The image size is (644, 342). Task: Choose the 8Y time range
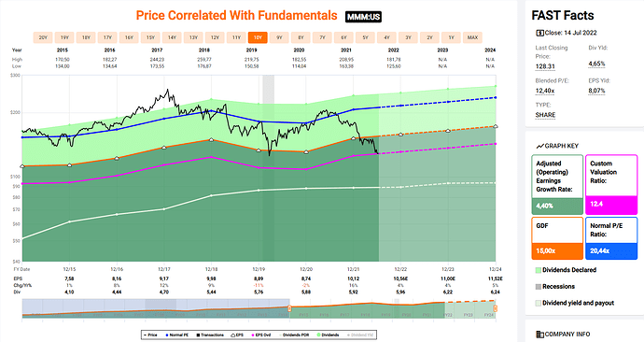pos(301,37)
